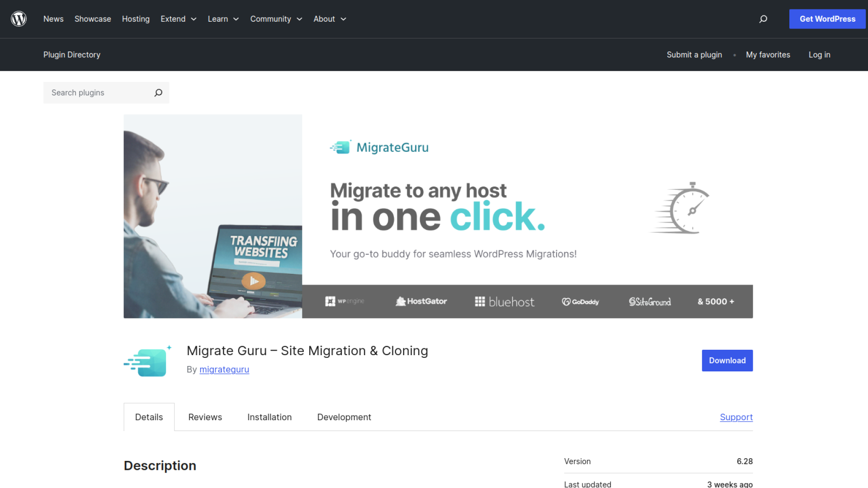The height and width of the screenshot is (488, 868).
Task: Open the Hosting page
Action: [x=136, y=19]
